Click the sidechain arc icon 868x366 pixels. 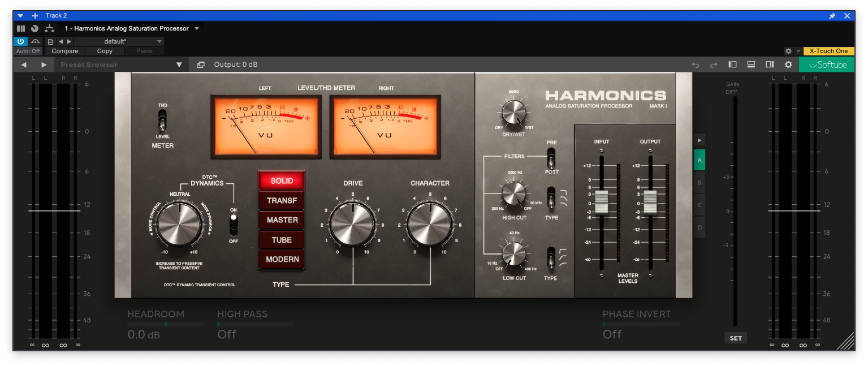click(35, 41)
